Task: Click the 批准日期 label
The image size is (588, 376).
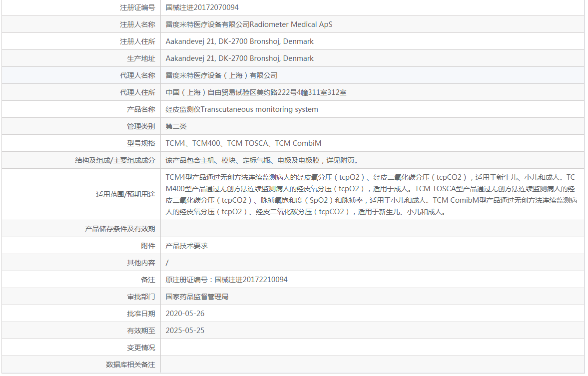Action: [x=141, y=314]
